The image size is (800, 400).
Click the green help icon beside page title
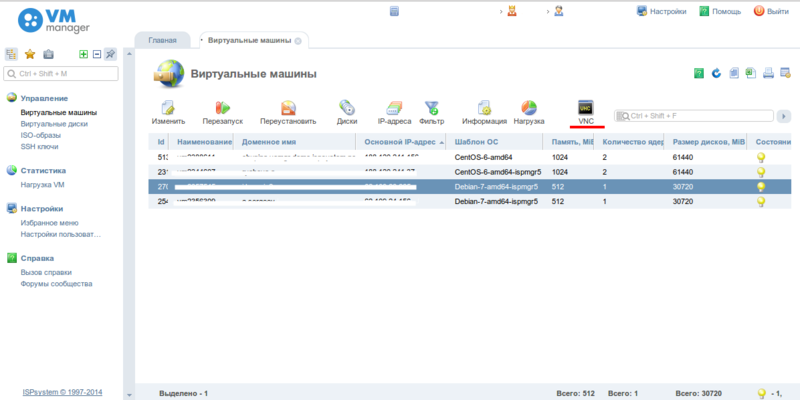(699, 73)
